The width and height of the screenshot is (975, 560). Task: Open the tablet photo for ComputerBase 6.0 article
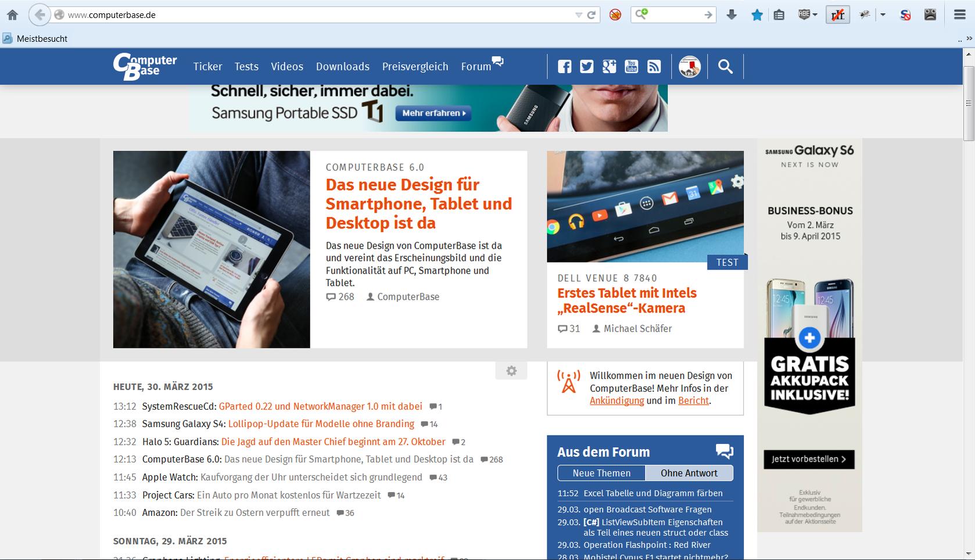[212, 250]
